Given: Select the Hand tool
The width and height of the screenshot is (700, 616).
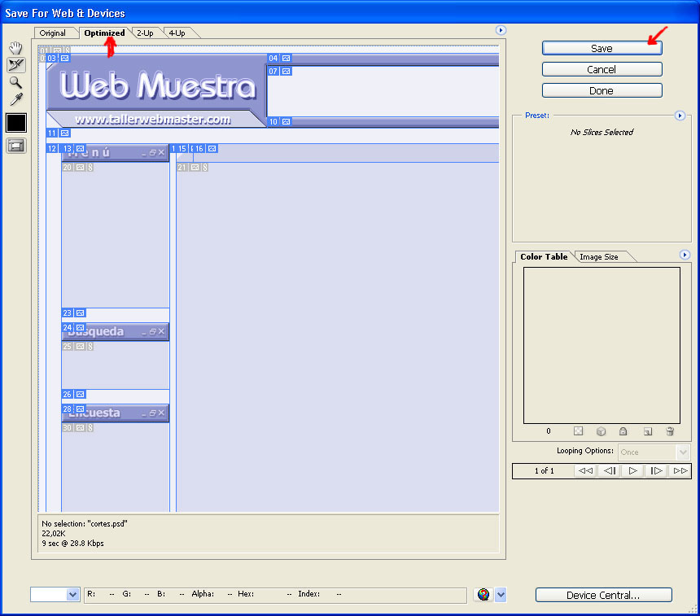Looking at the screenshot, I should point(15,49).
